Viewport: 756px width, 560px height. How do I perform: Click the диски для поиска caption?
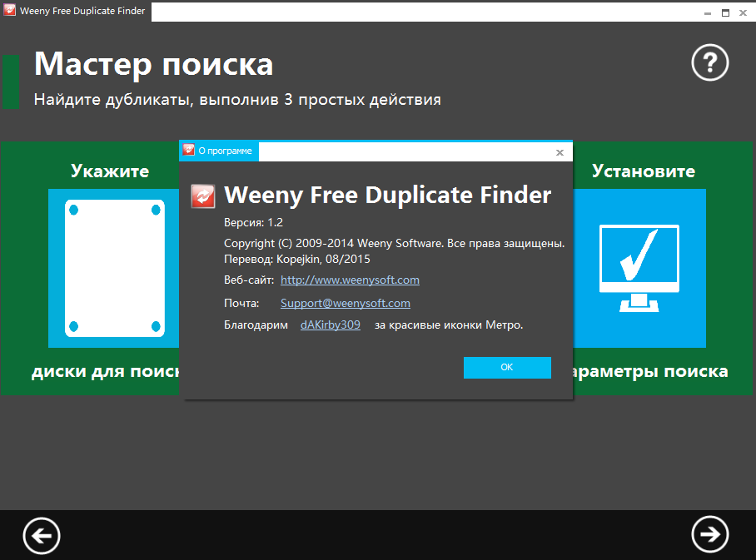(x=106, y=372)
